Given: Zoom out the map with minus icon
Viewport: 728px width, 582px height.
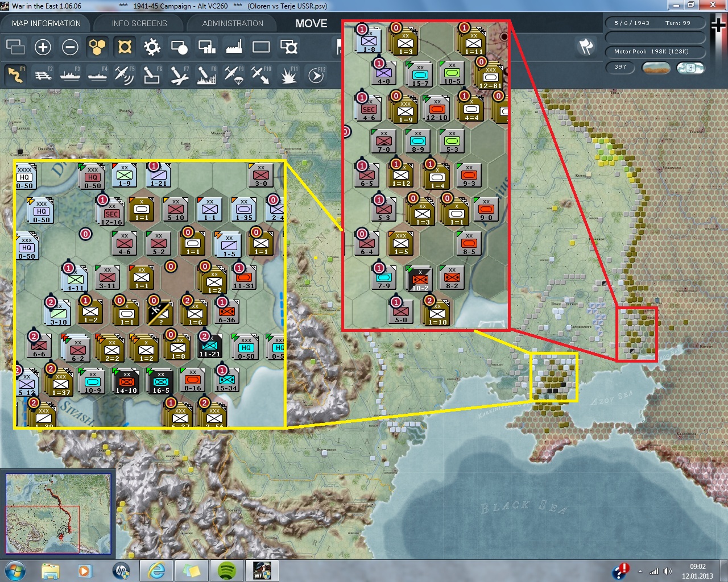Looking at the screenshot, I should [70, 47].
